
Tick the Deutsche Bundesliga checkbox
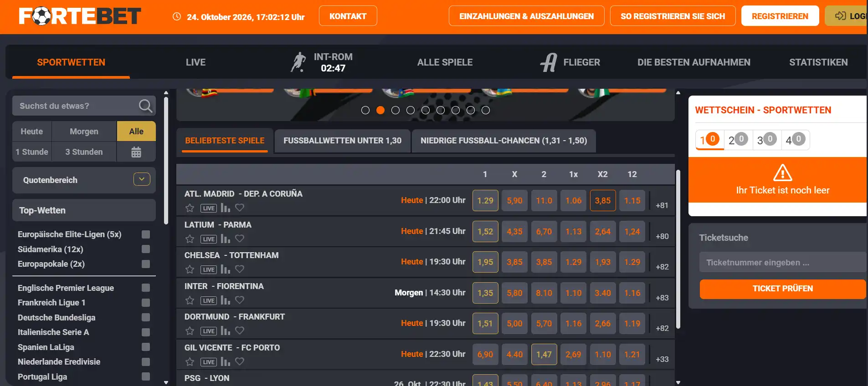146,317
